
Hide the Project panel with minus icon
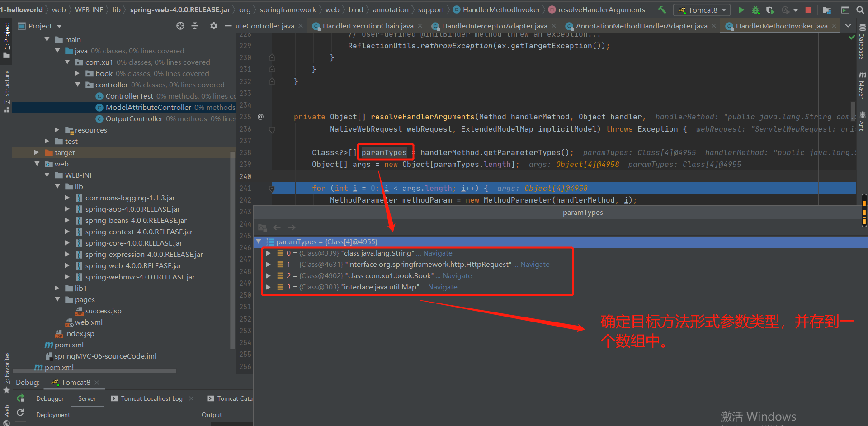(x=228, y=26)
